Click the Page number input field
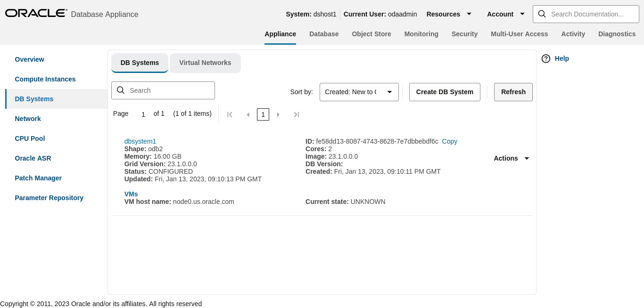This screenshot has width=644, height=308. pyautogui.click(x=143, y=114)
